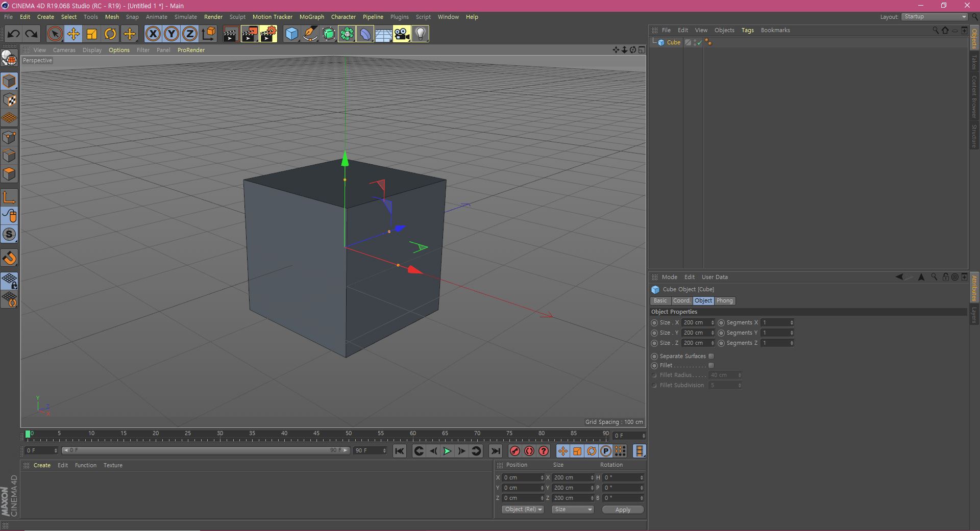This screenshot has width=980, height=531.
Task: Add a Camera object icon
Action: tap(402, 34)
